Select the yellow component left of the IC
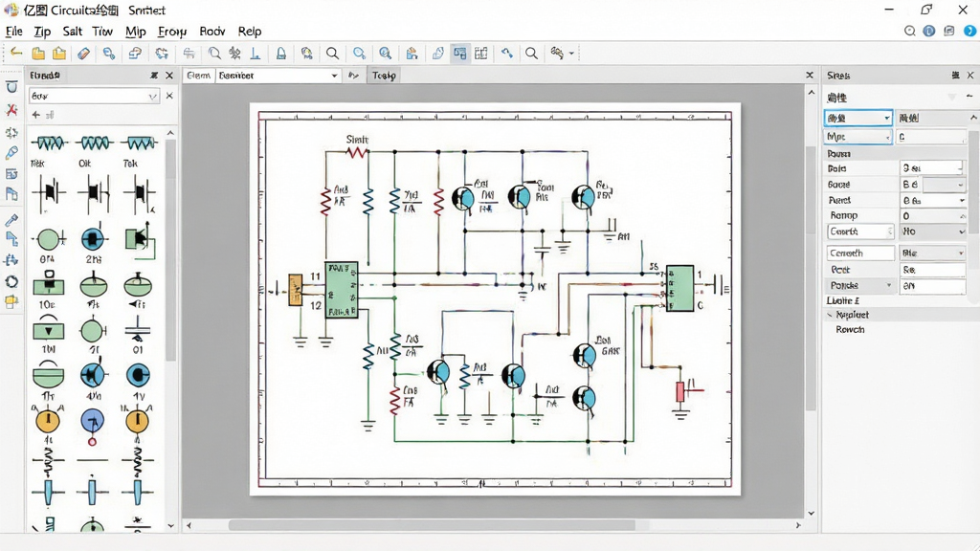Image resolution: width=980 pixels, height=551 pixels. point(295,290)
